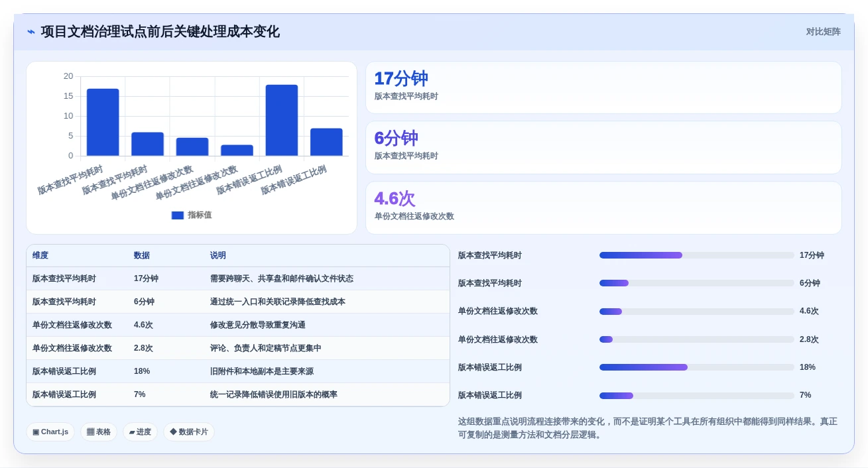The width and height of the screenshot is (868, 468).
Task: Click the tallest chart bar near 18
Action: 282,120
